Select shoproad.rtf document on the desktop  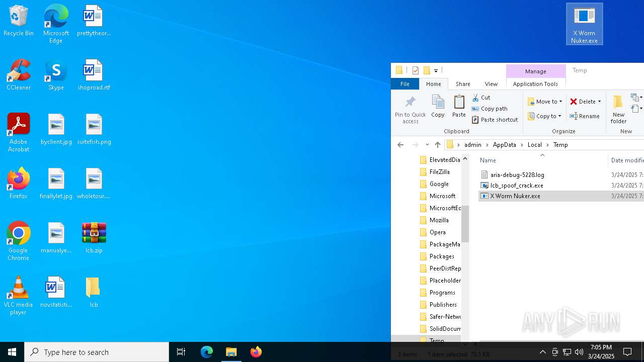(94, 75)
